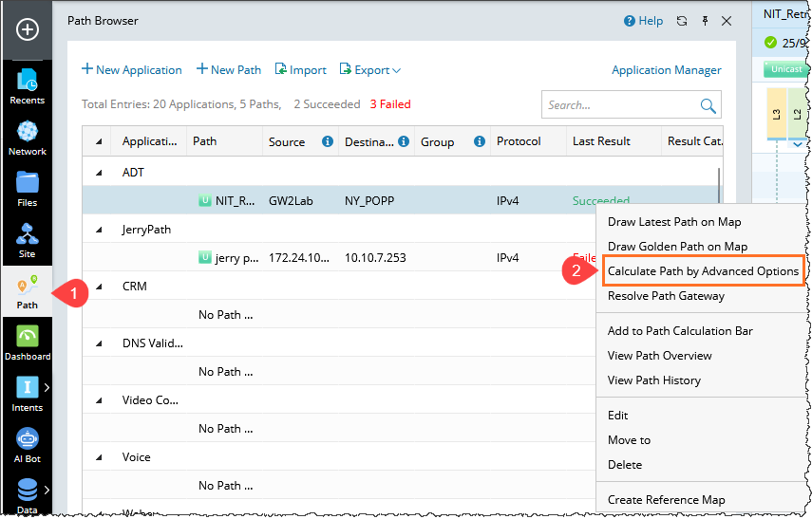Choose Draw Golden Path on Map

pyautogui.click(x=677, y=247)
